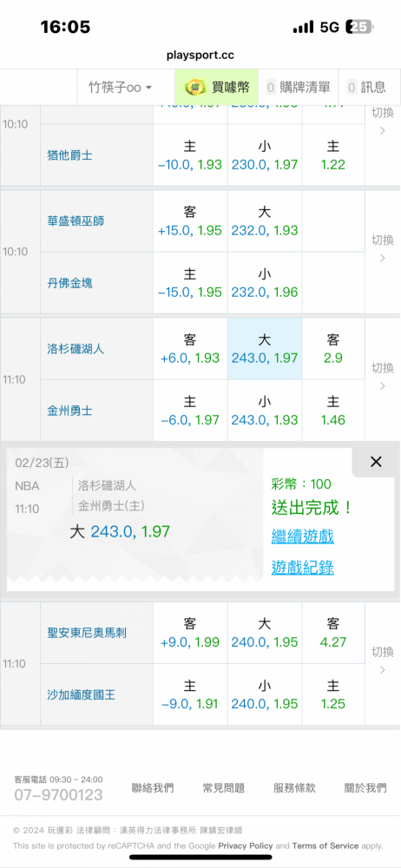This screenshot has width=401, height=868.
Task: Click 切換 arrow for the 湖人 vs 勇士 game
Action: 382,377
